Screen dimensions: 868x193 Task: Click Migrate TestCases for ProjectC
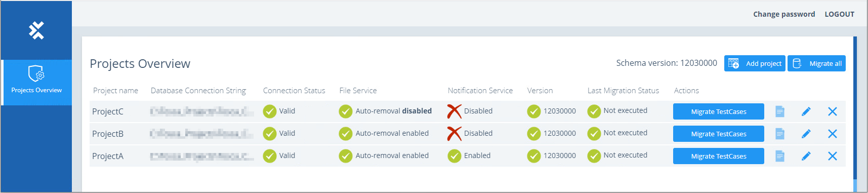[719, 111]
